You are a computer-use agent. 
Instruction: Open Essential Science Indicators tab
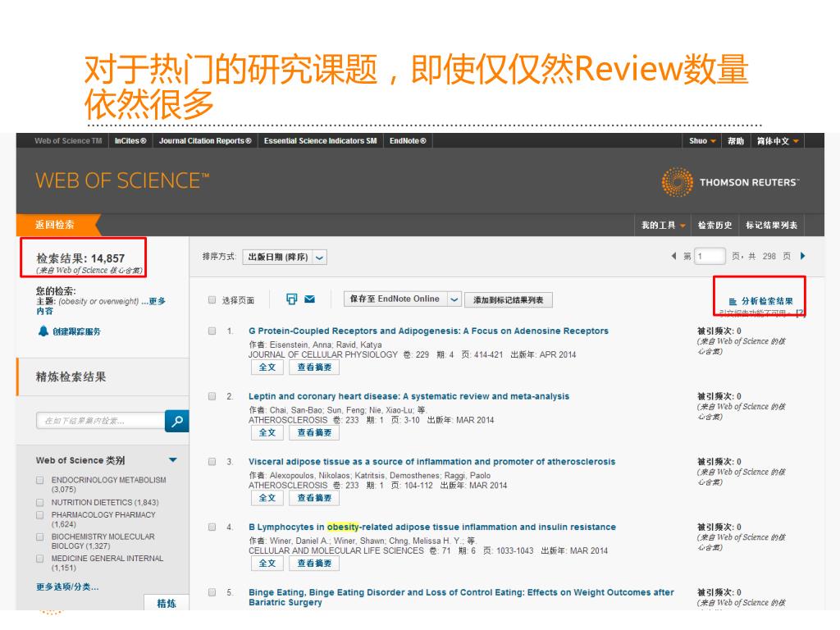tap(321, 141)
